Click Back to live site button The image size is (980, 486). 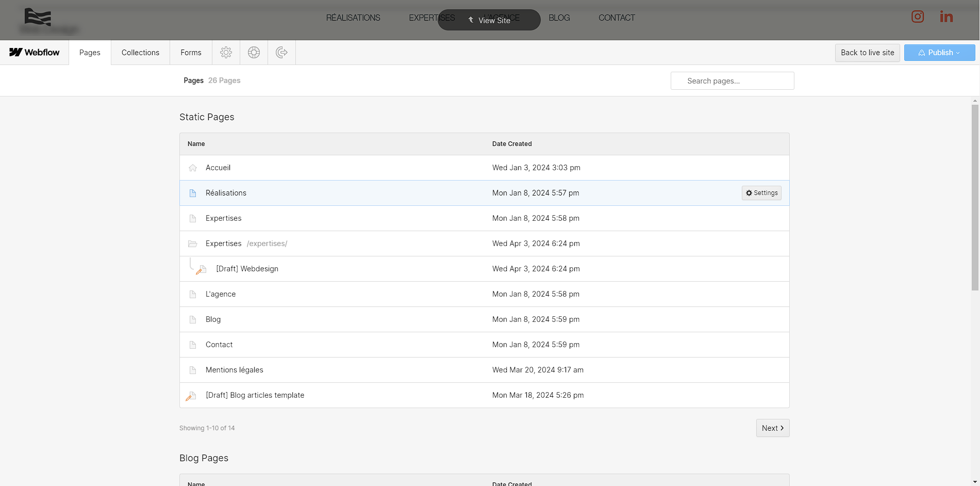[868, 53]
